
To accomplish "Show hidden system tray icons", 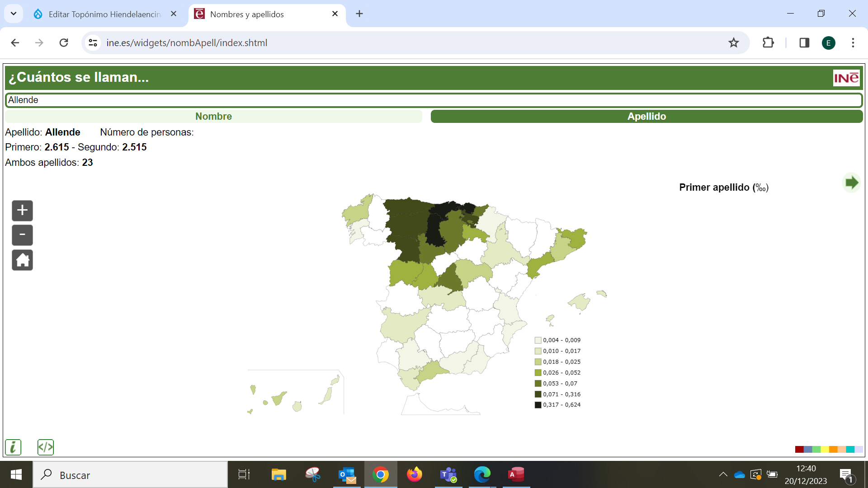I will tap(723, 474).
